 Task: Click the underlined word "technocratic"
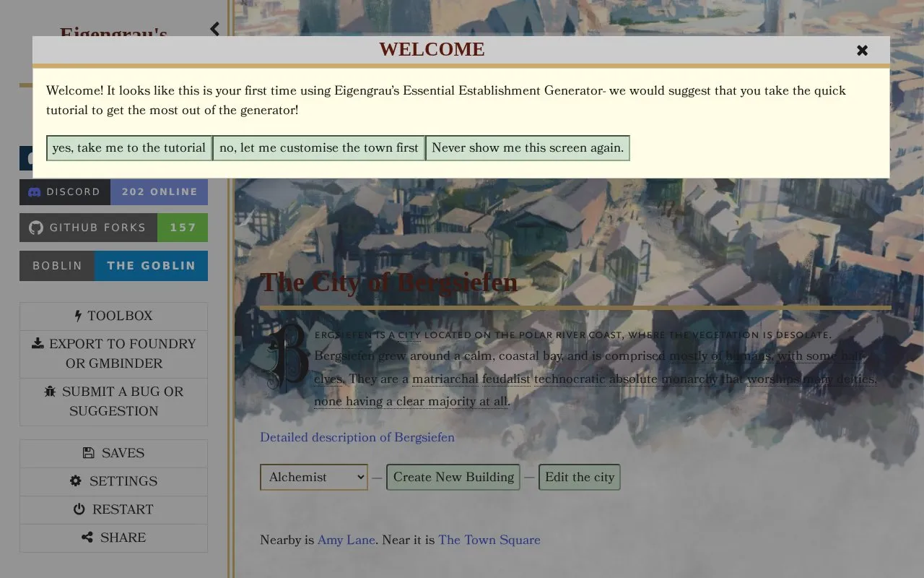pos(570,379)
